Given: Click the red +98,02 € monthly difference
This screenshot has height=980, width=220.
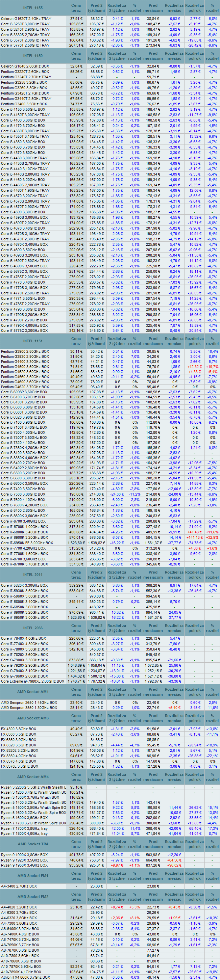Looking at the screenshot, I should pyautogui.click(x=174, y=865).
